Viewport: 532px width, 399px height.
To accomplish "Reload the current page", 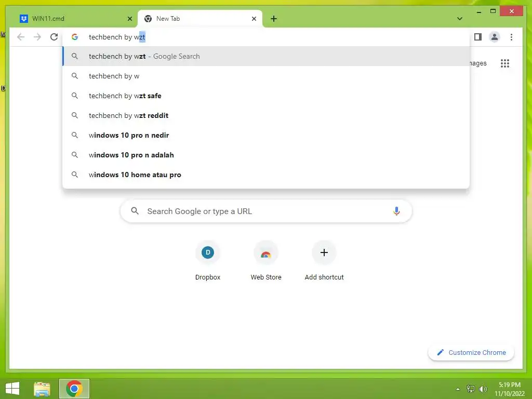I will [x=54, y=37].
